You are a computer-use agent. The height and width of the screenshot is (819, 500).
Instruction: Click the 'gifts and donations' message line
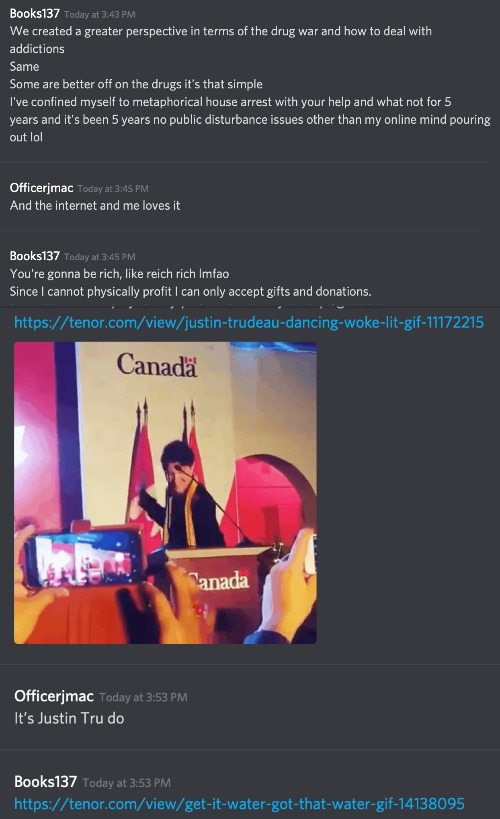[x=190, y=291]
